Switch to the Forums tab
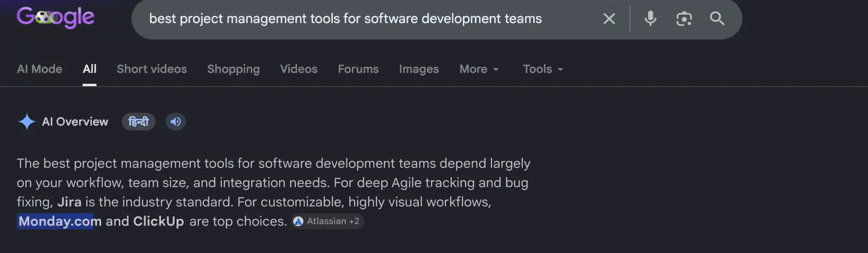 (x=358, y=69)
